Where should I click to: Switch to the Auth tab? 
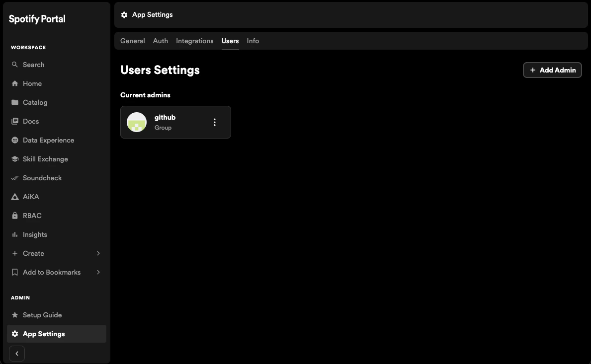pyautogui.click(x=161, y=41)
